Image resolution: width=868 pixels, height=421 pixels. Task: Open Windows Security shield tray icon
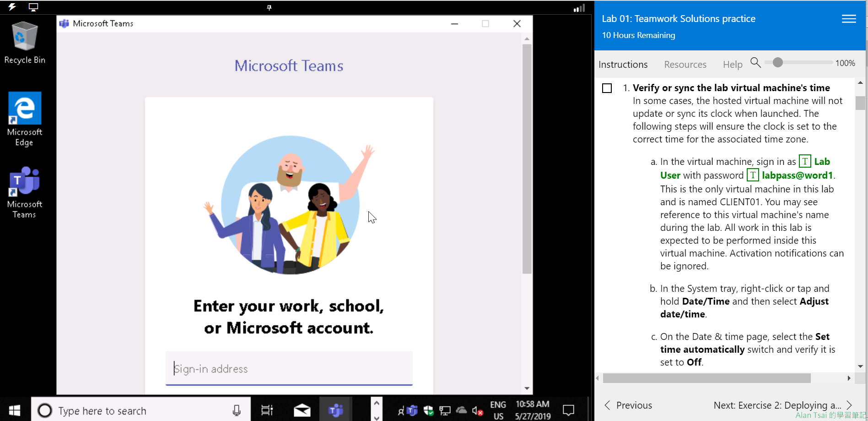(428, 410)
